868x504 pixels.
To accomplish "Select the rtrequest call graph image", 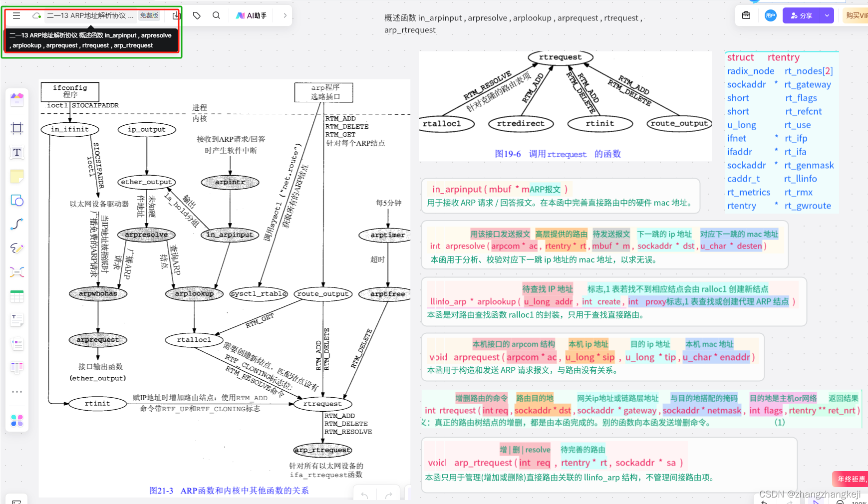I will [x=566, y=106].
